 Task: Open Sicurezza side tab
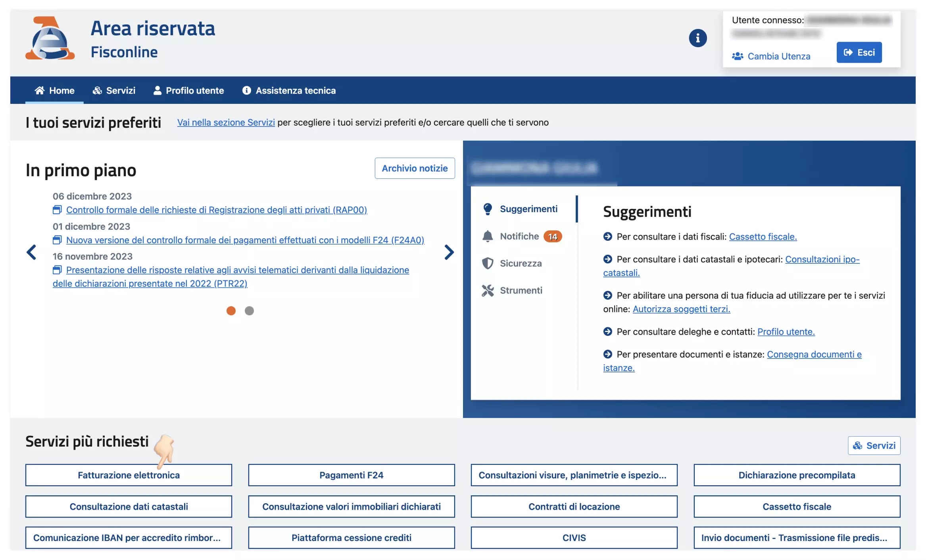pos(512,263)
